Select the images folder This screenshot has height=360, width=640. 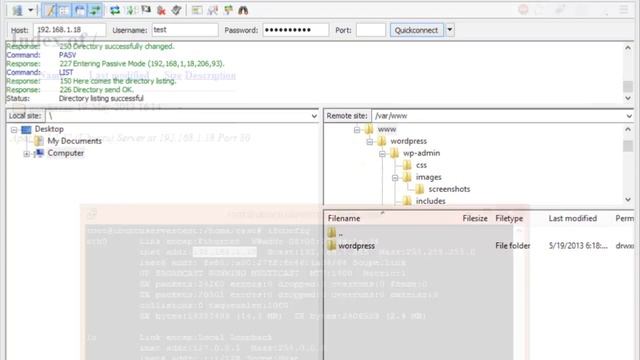pos(429,177)
